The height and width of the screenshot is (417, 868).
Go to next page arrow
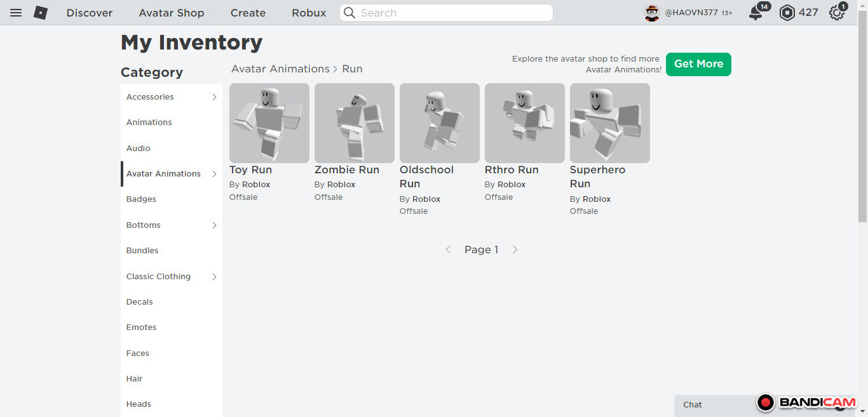(x=515, y=249)
